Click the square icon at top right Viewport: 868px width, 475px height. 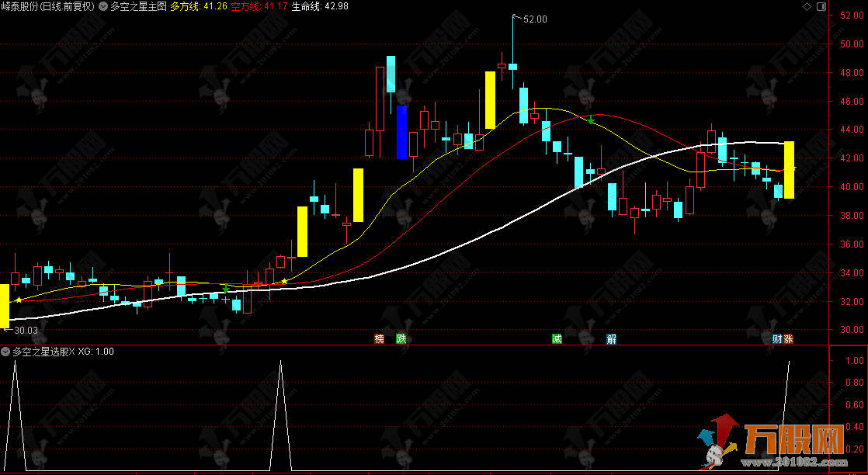(822, 6)
